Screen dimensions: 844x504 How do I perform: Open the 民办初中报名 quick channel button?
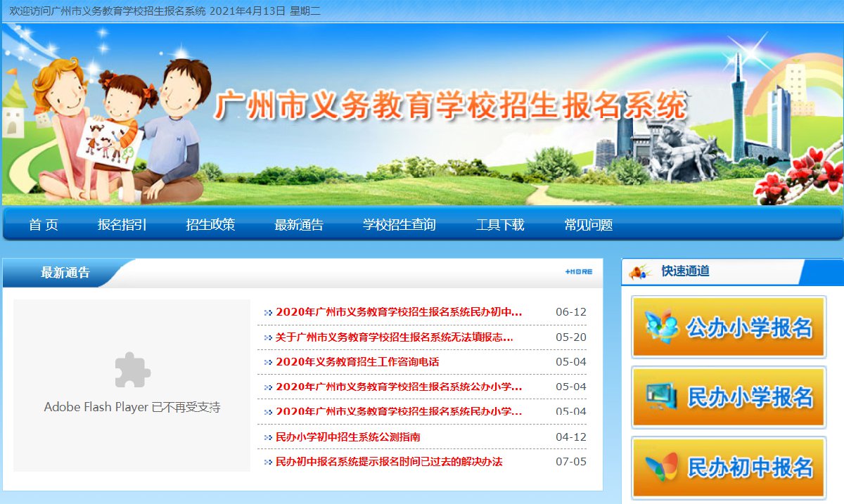729,467
